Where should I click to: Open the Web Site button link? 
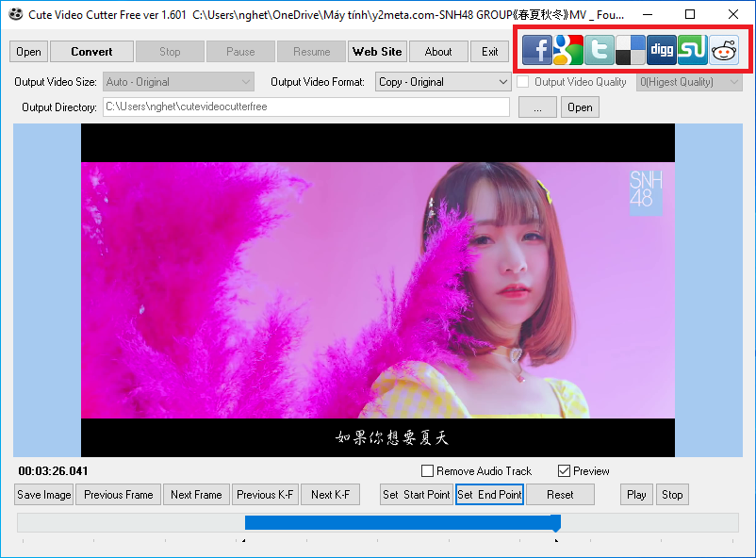pos(377,52)
